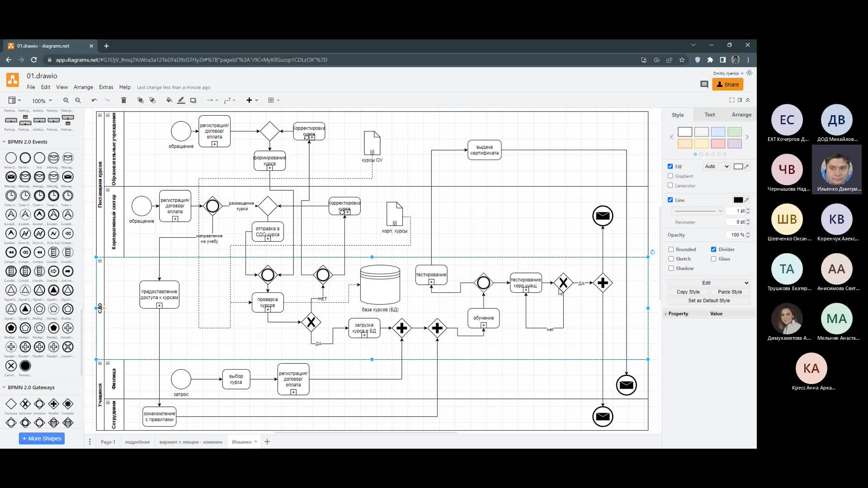
Task: Switch to the Arrange tab in format panel
Action: click(741, 115)
